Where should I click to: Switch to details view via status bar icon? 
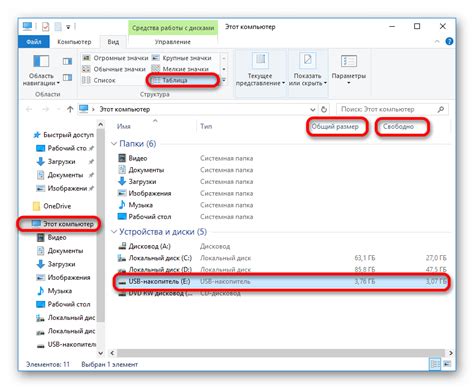point(435,364)
